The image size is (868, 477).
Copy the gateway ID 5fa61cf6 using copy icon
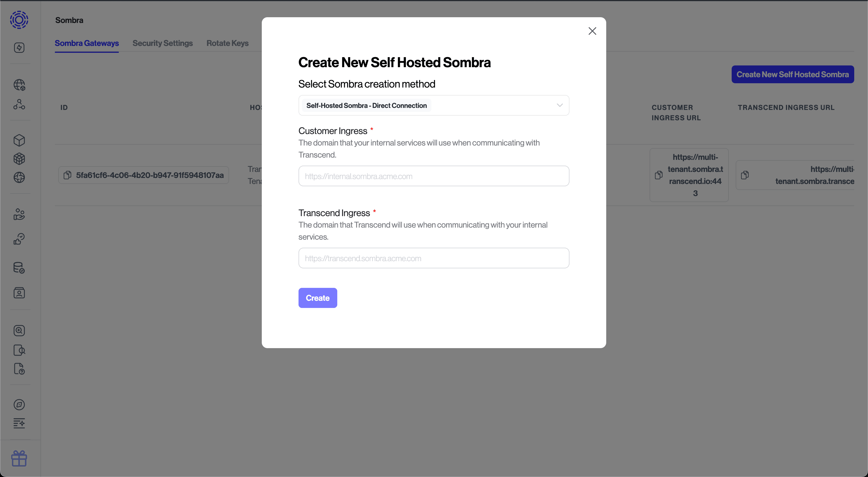tap(68, 175)
